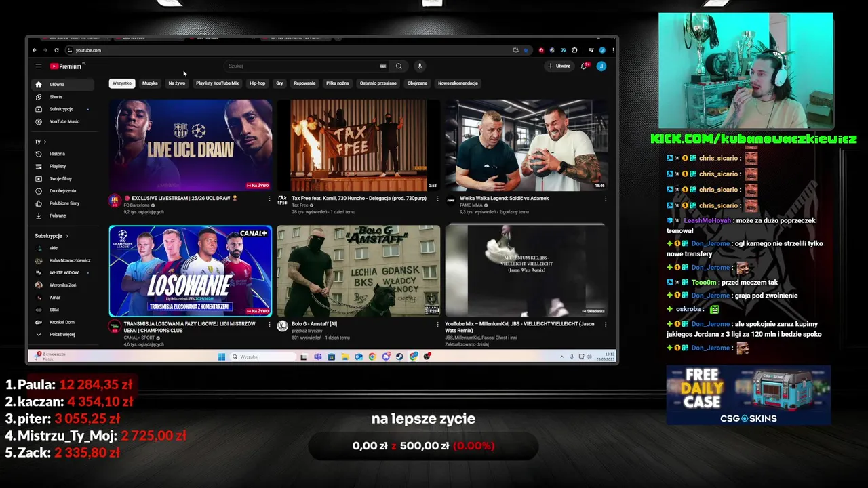868x488 pixels.
Task: Select the Na żywo filter chip
Action: tap(176, 83)
